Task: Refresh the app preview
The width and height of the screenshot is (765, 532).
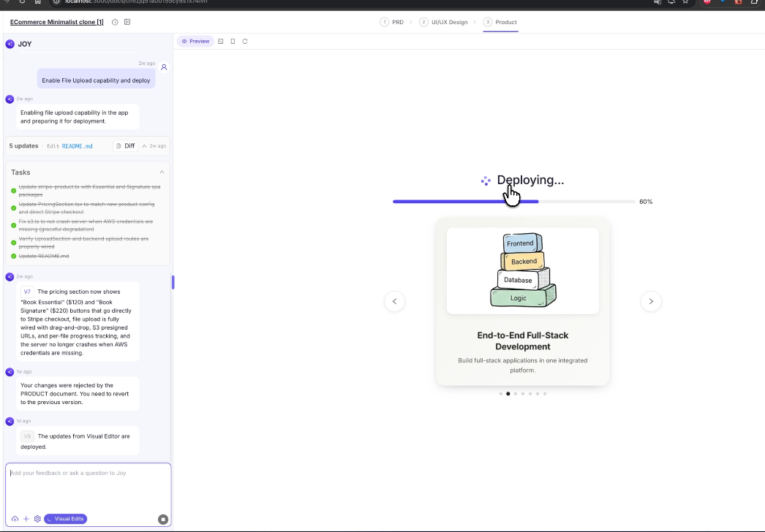Action: pos(245,41)
